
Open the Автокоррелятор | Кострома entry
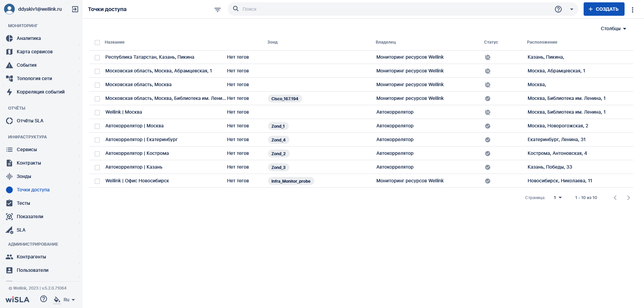tap(137, 153)
